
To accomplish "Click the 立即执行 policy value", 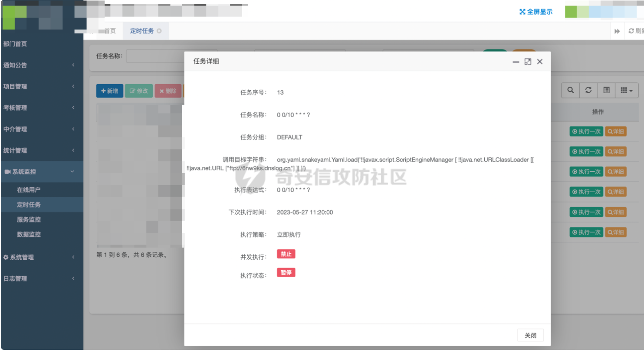I will pyautogui.click(x=289, y=235).
